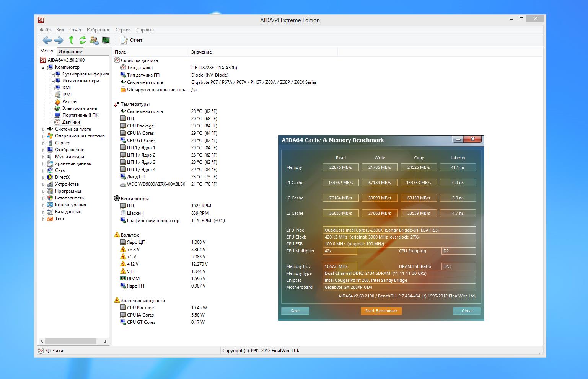Click the Вентиляторы fan section icon
This screenshot has width=588, height=379.
[x=117, y=198]
